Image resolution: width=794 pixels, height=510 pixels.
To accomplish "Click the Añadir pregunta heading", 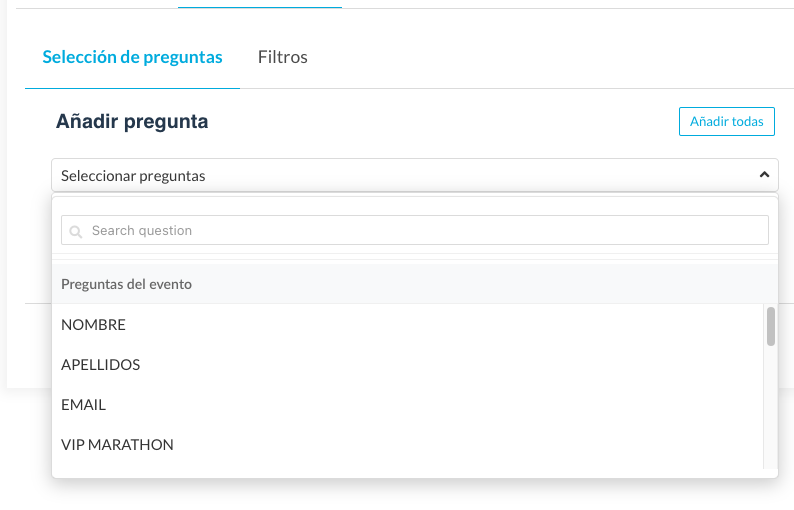I will click(x=132, y=122).
